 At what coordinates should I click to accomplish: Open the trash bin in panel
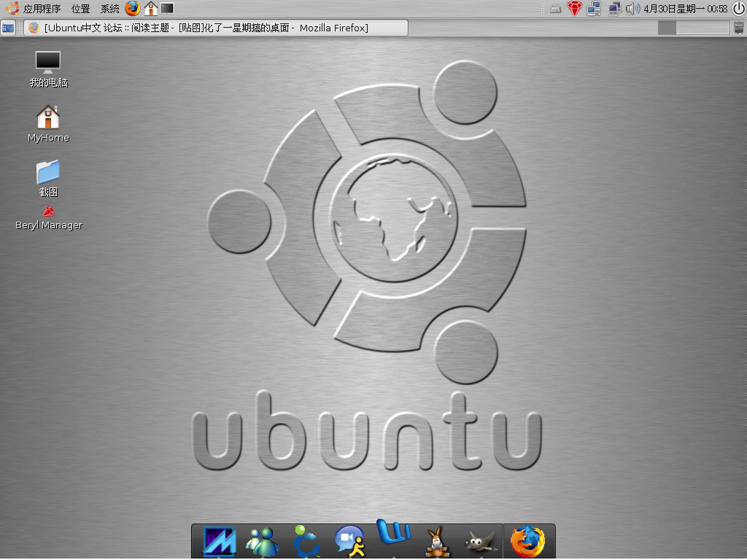tap(738, 28)
